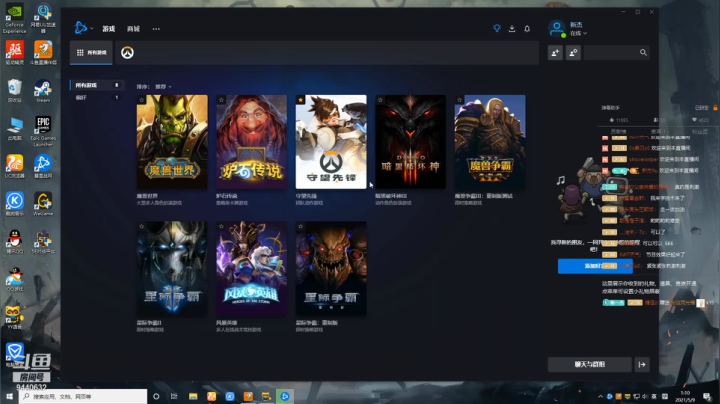Open GeForce Experience desktop icon
This screenshot has width=720, height=404.
15,19
